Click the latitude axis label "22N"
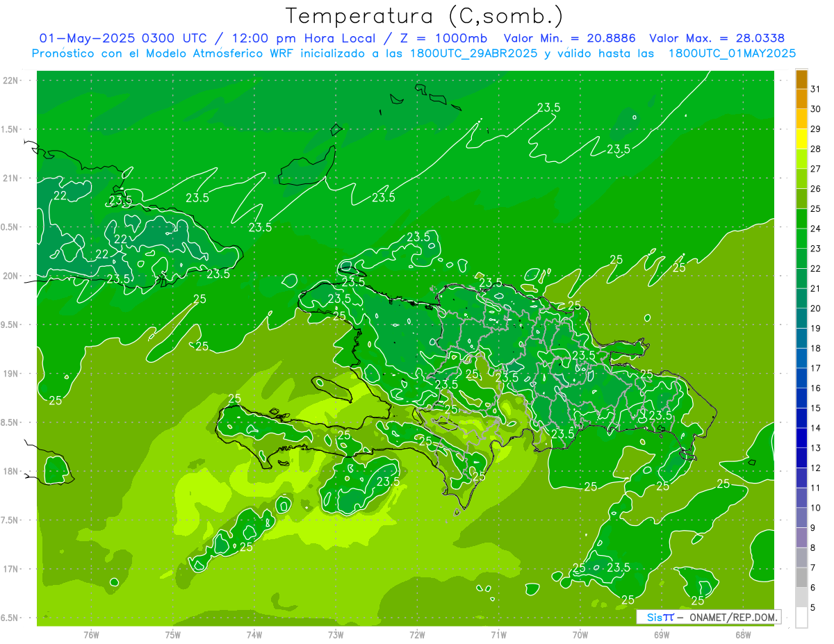 12,80
